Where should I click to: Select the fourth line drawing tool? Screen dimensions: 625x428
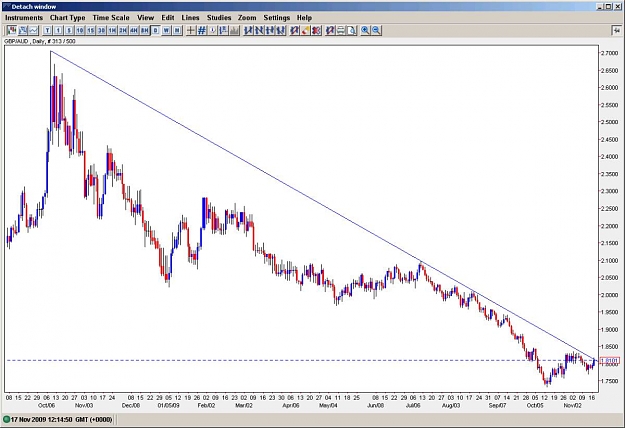point(281,30)
